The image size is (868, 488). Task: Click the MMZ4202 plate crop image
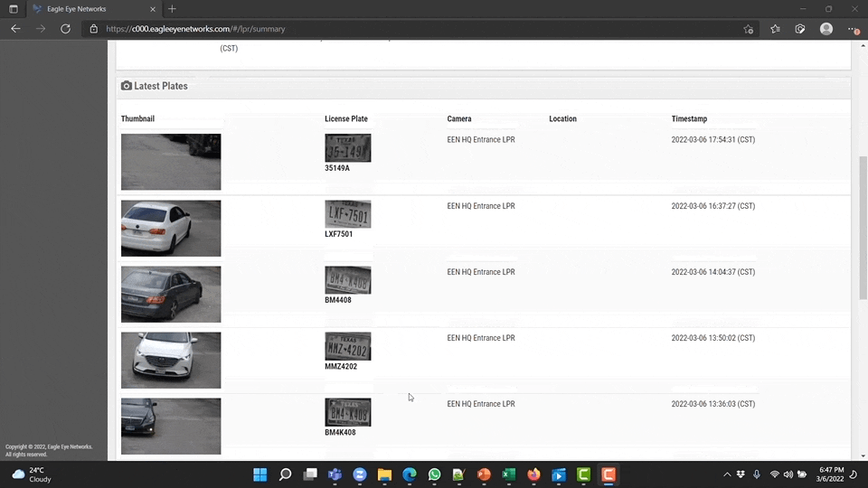[347, 346]
